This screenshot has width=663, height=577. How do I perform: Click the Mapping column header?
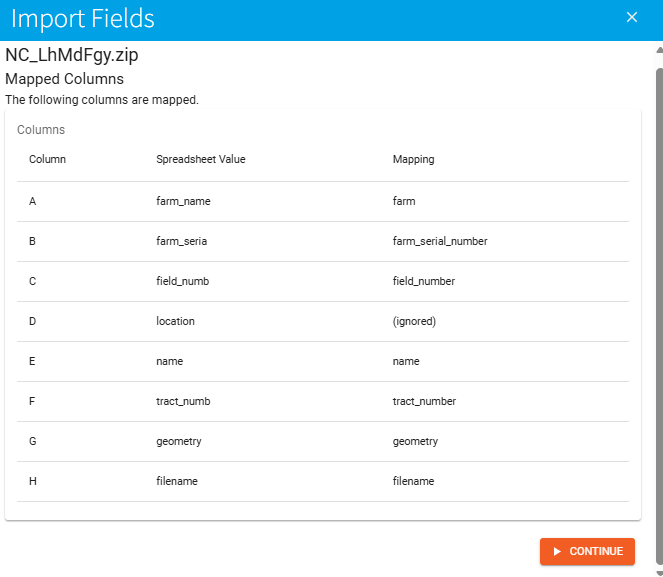tap(413, 159)
